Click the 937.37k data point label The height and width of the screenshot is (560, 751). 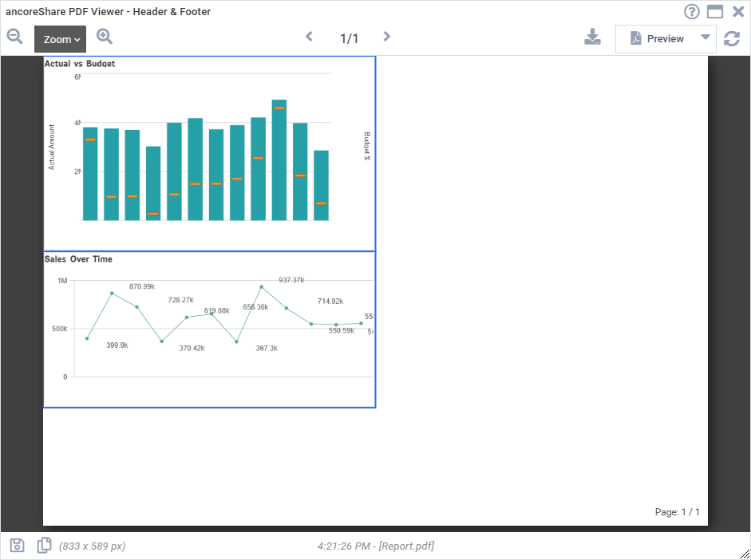(291, 280)
